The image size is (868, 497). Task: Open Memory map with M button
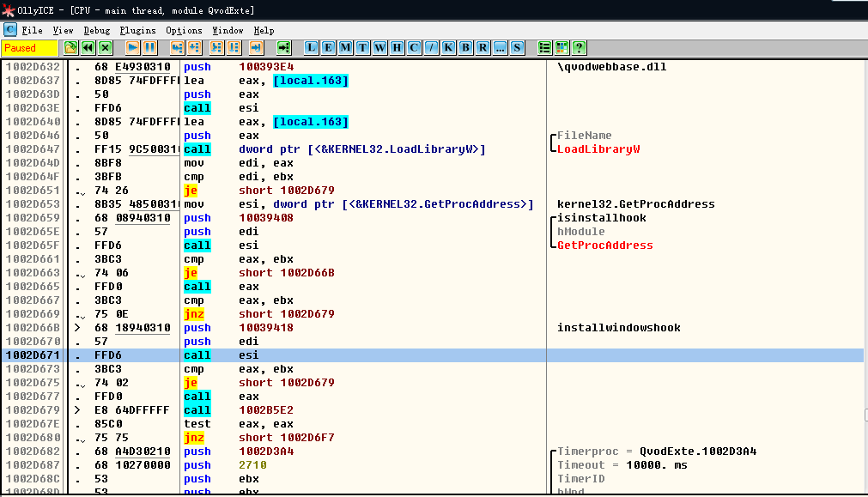click(345, 48)
